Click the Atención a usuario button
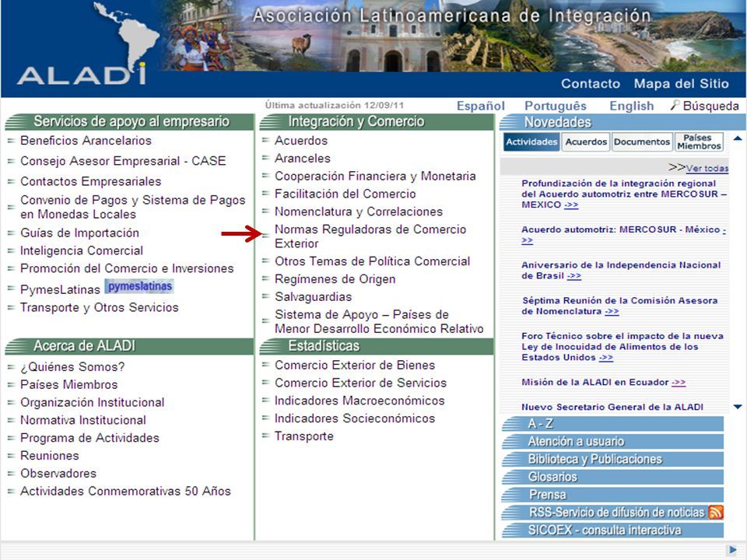Image resolution: width=747 pixels, height=560 pixels. (x=612, y=442)
